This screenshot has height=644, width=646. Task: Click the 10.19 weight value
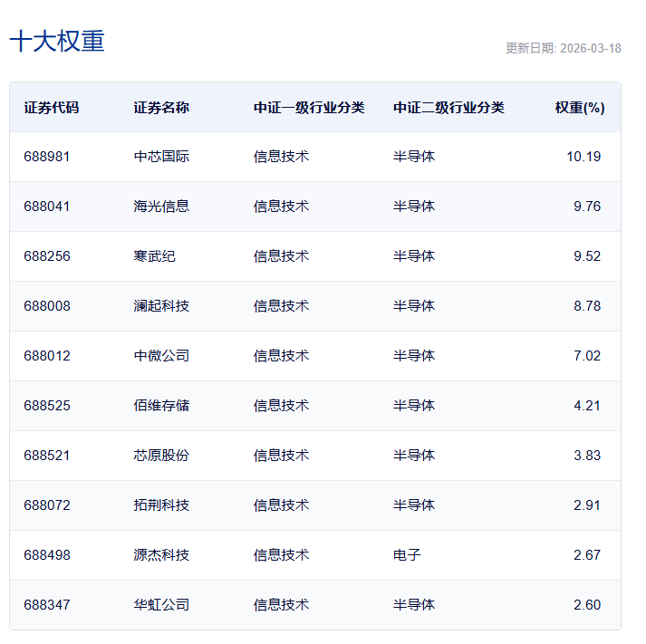tap(583, 157)
